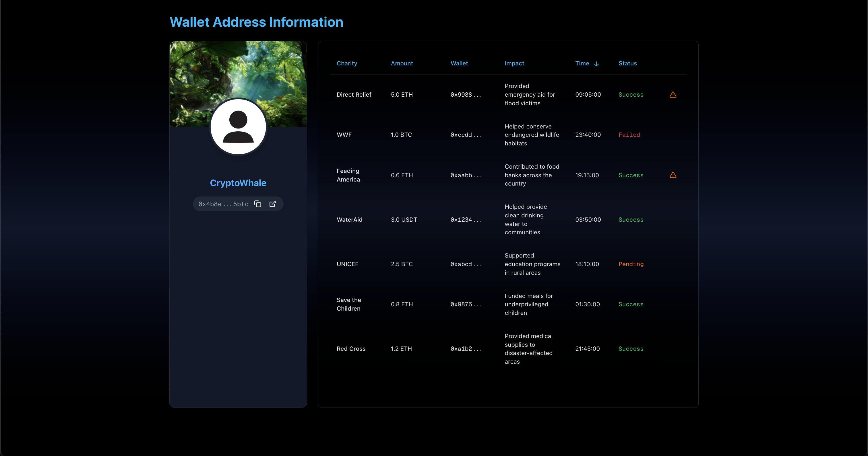
Task: Click warning icon on Direct Relief row
Action: 673,95
